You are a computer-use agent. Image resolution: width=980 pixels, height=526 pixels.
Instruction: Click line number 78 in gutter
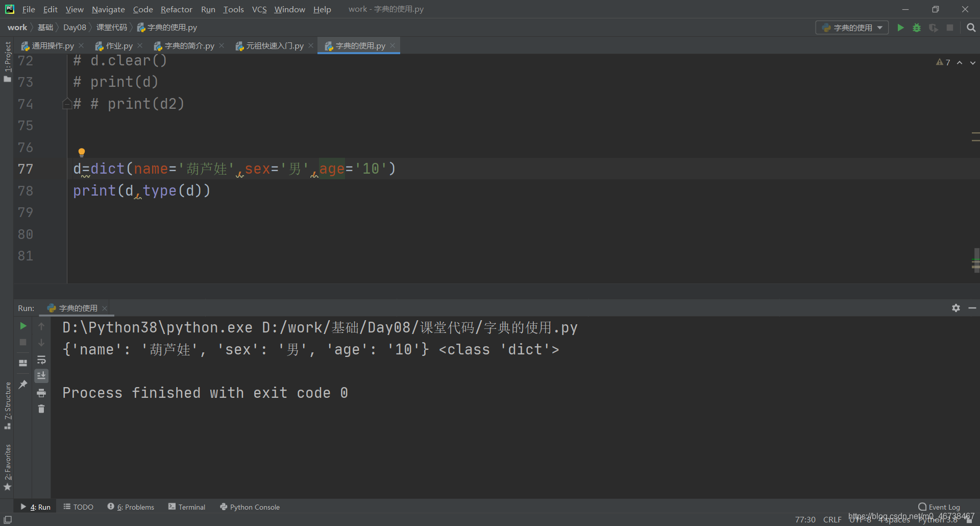click(26, 190)
